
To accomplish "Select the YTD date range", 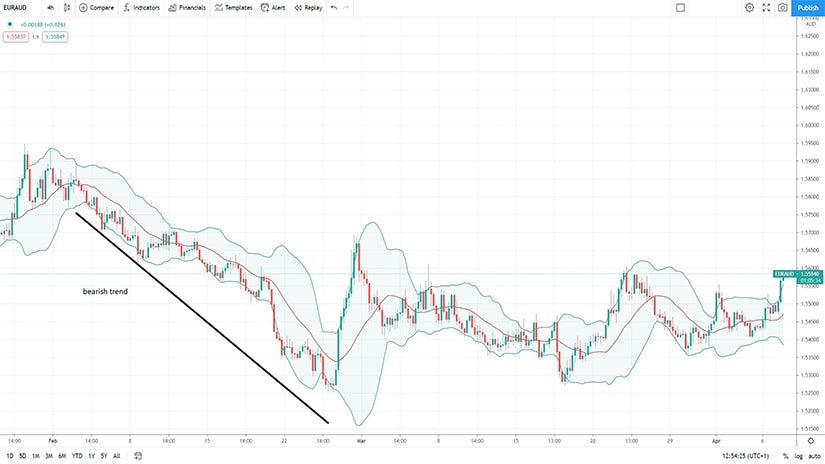I will (x=77, y=456).
